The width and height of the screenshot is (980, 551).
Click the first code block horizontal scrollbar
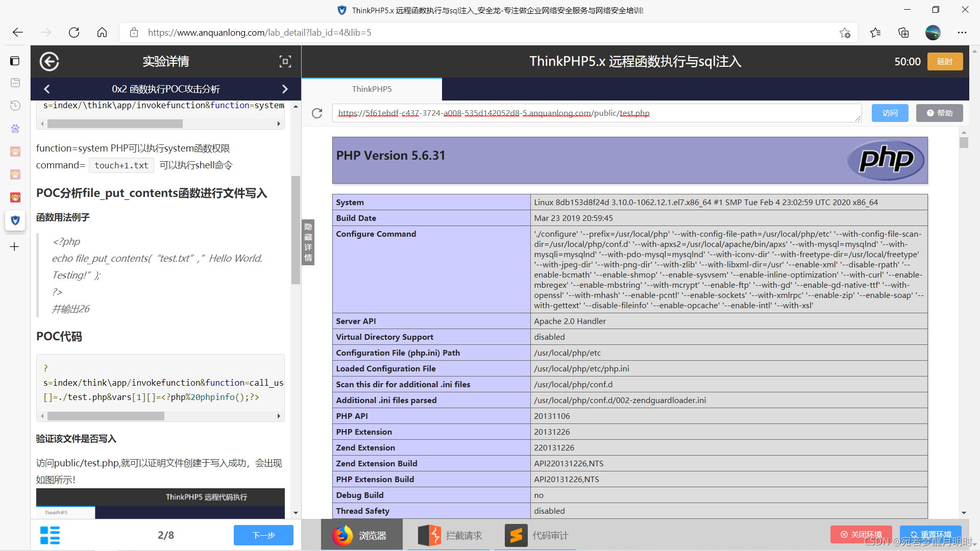point(115,124)
